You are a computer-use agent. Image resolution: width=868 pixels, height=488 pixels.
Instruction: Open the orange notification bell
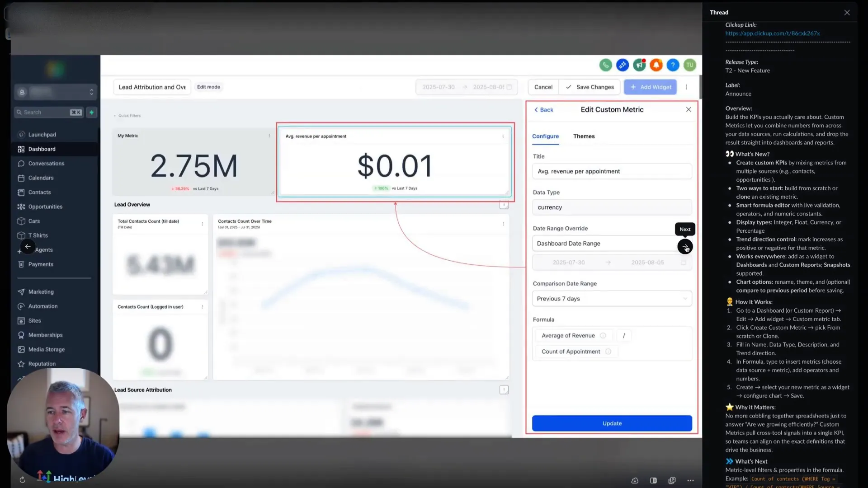pyautogui.click(x=656, y=65)
